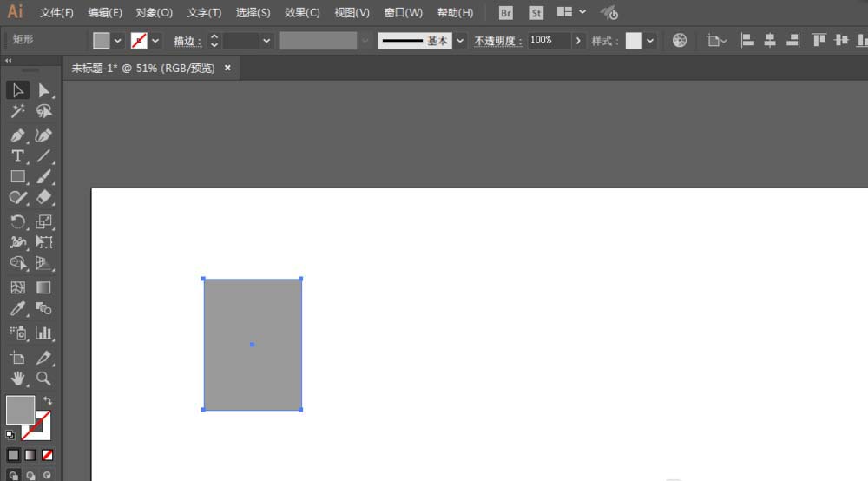Image resolution: width=868 pixels, height=481 pixels.
Task: Click Horizontal Align Right icon
Action: [x=792, y=41]
